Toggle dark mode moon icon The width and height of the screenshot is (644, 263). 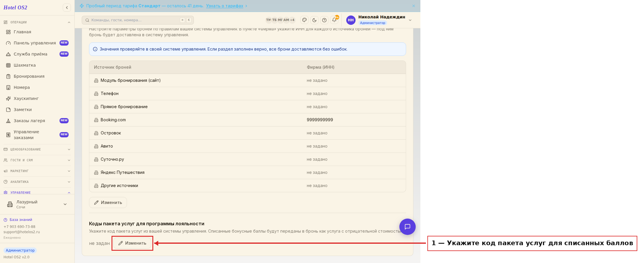[314, 20]
